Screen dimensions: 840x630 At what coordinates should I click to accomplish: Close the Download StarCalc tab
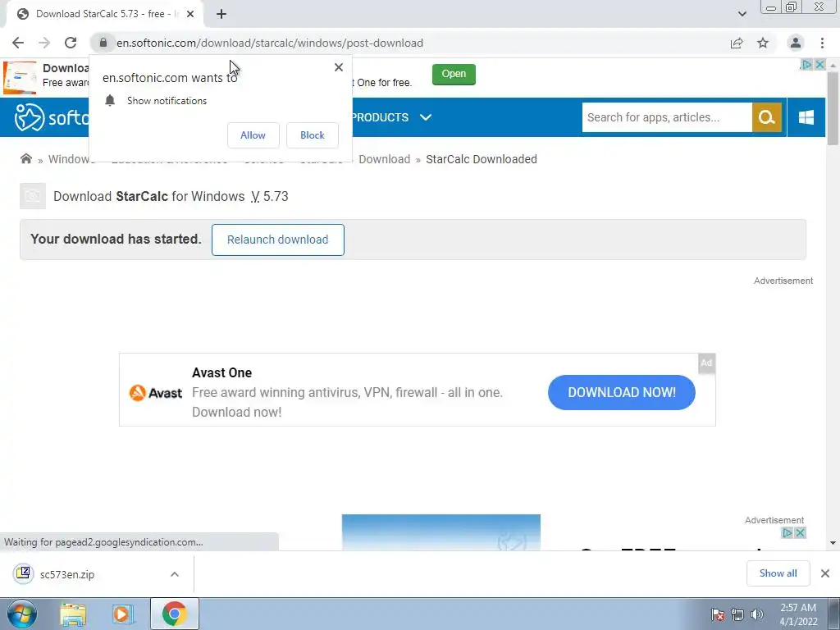(x=190, y=14)
